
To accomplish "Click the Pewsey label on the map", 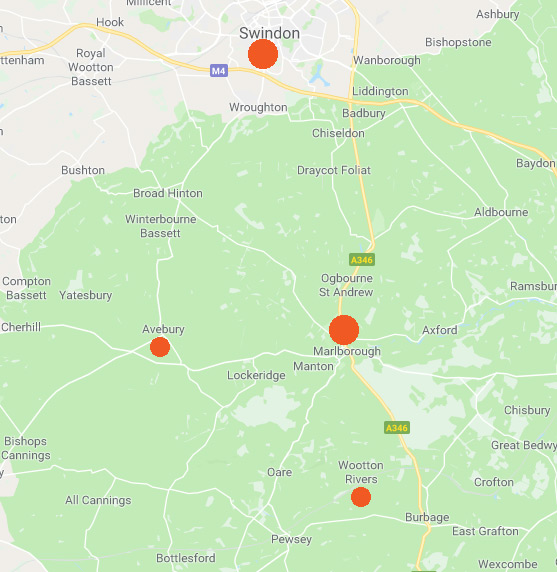I will coord(291,540).
